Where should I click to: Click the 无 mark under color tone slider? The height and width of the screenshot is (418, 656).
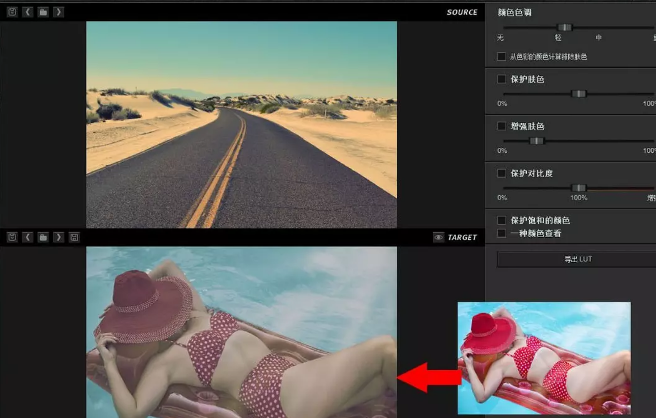tap(500, 38)
